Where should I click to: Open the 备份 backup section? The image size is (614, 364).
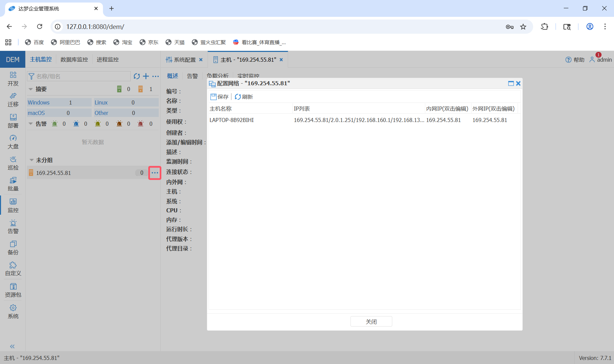pos(13,248)
